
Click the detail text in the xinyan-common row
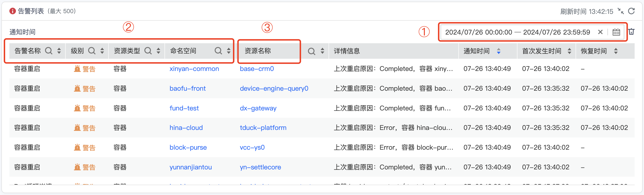pos(393,69)
